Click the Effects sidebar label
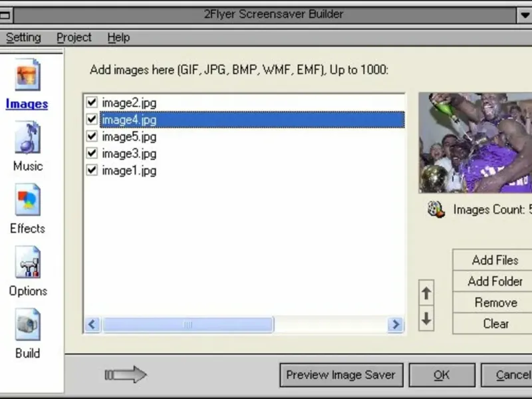The width and height of the screenshot is (532, 399). pyautogui.click(x=27, y=228)
